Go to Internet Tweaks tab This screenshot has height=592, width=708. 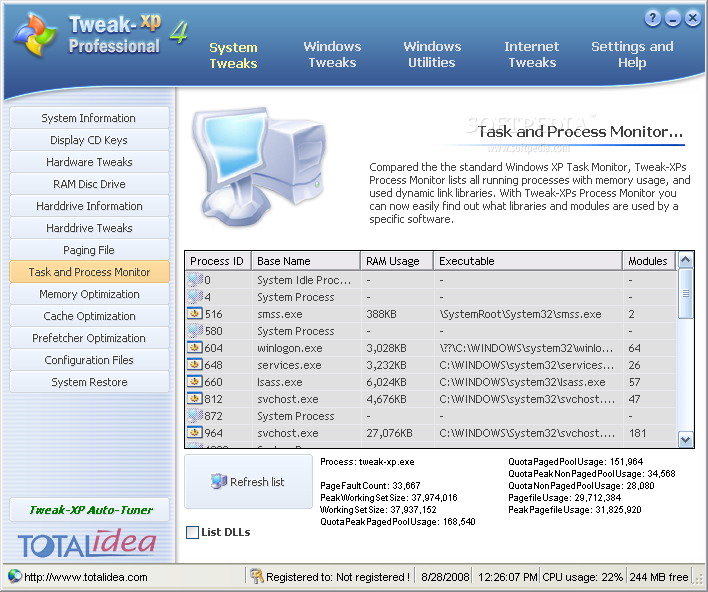(532, 55)
